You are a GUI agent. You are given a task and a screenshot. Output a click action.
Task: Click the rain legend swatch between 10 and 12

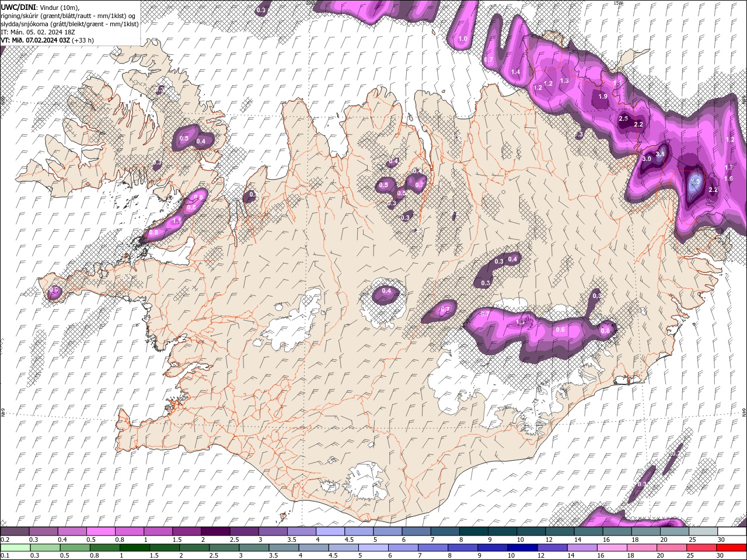tap(523, 548)
